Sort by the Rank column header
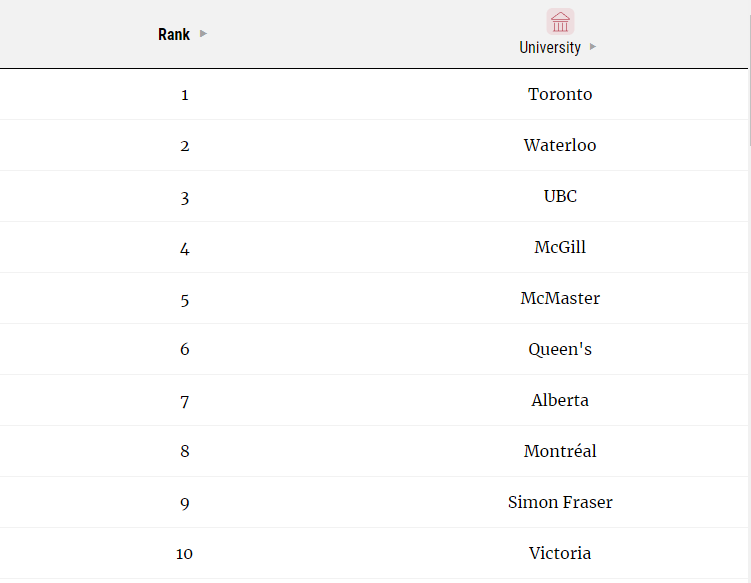The image size is (751, 583). coord(174,35)
